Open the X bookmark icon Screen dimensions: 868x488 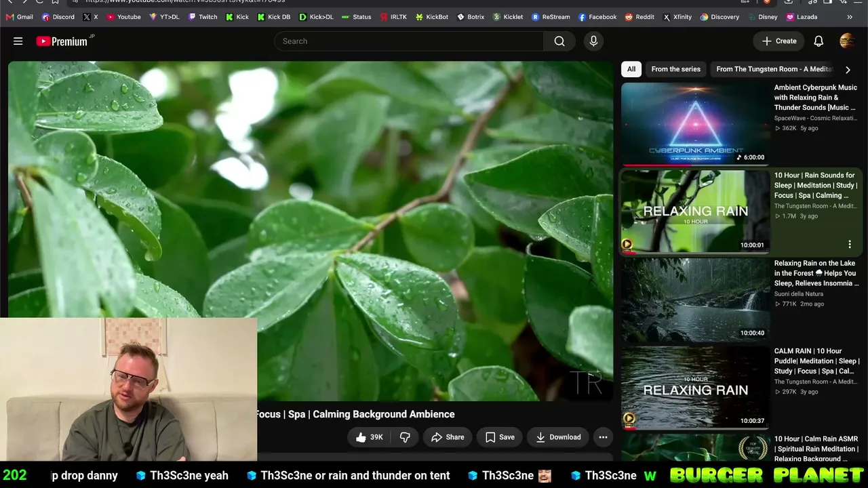click(87, 17)
